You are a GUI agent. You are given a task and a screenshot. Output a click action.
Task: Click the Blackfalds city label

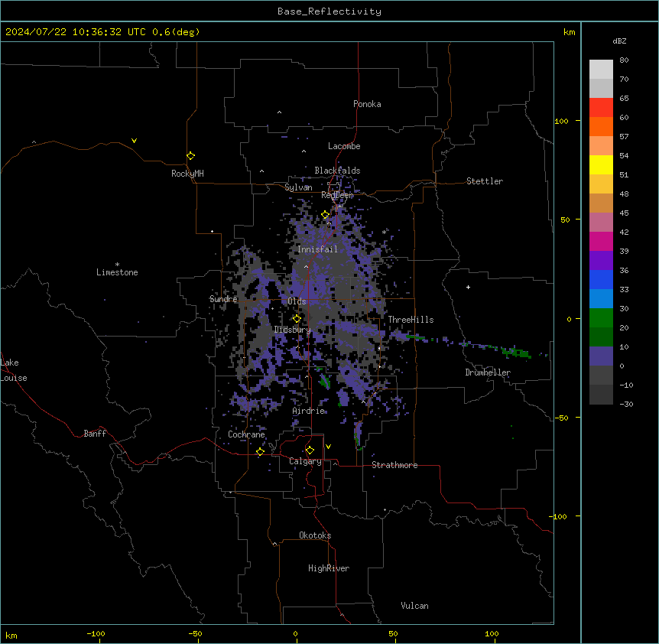[x=337, y=171]
